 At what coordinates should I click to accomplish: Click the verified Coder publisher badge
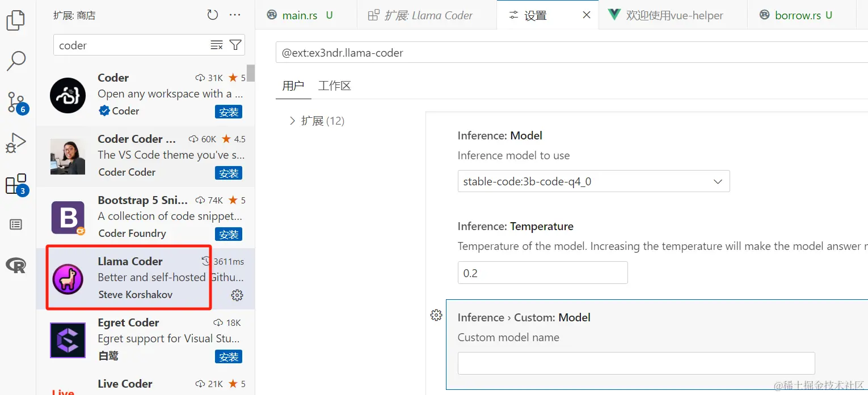tap(104, 111)
